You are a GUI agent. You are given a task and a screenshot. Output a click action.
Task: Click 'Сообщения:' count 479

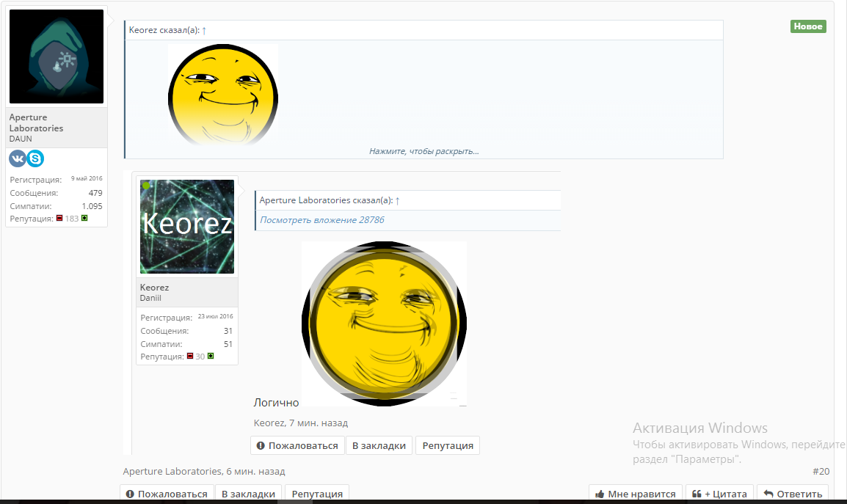(95, 193)
